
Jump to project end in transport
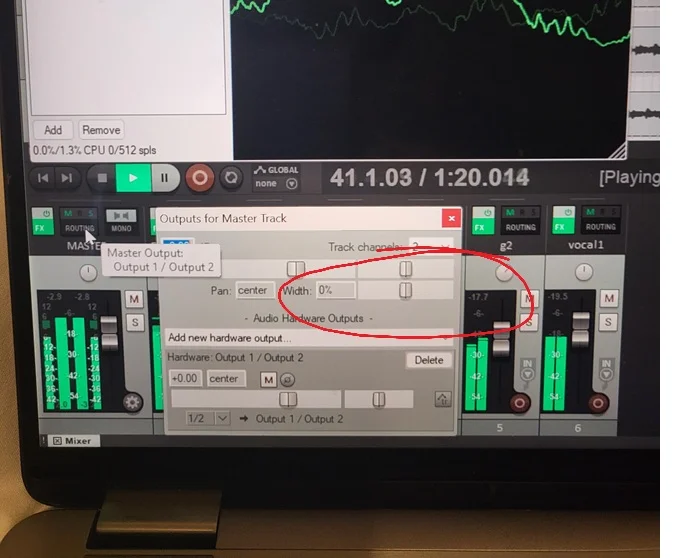click(x=67, y=178)
